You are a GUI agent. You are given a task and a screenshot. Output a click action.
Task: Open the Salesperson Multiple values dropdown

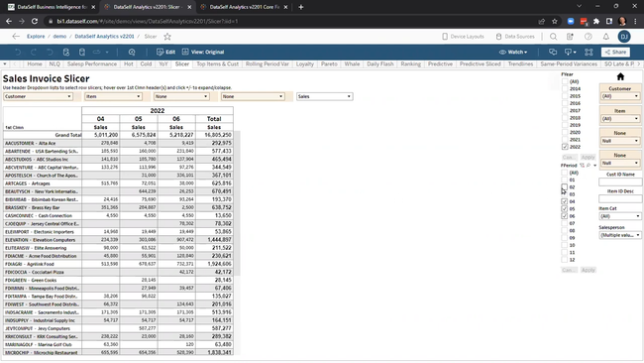pos(620,235)
